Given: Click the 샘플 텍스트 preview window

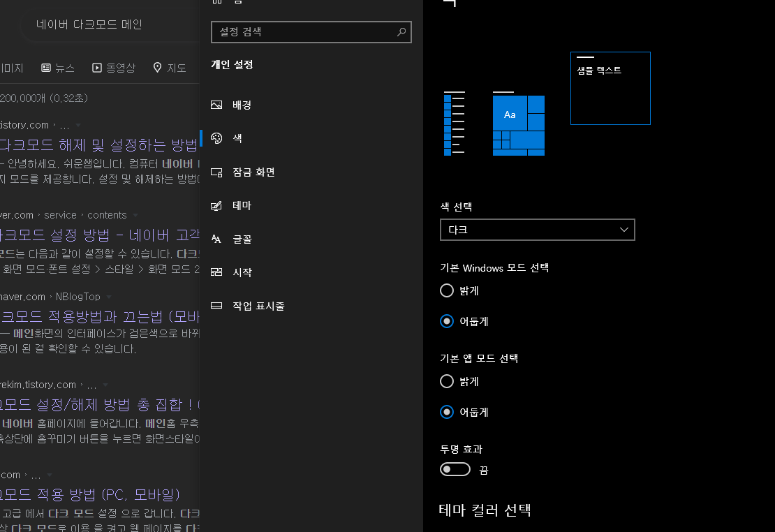Looking at the screenshot, I should click(x=610, y=88).
